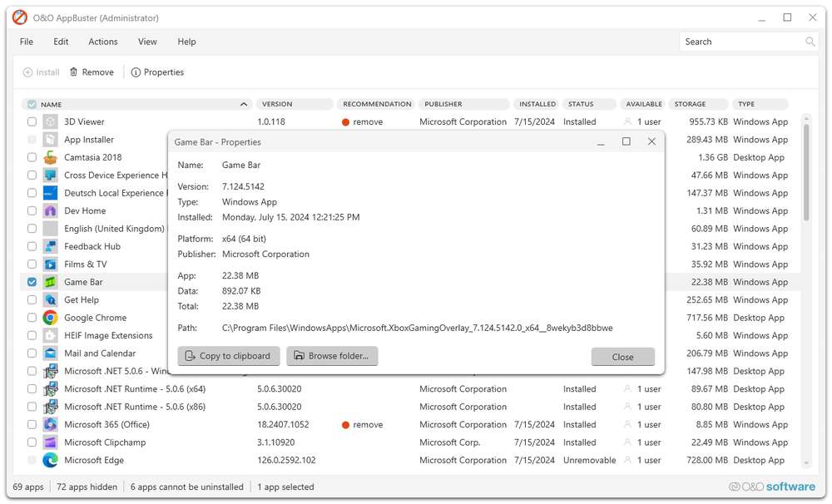Toggle the select-all checkbox in NAME header
832x504 pixels.
[32, 104]
